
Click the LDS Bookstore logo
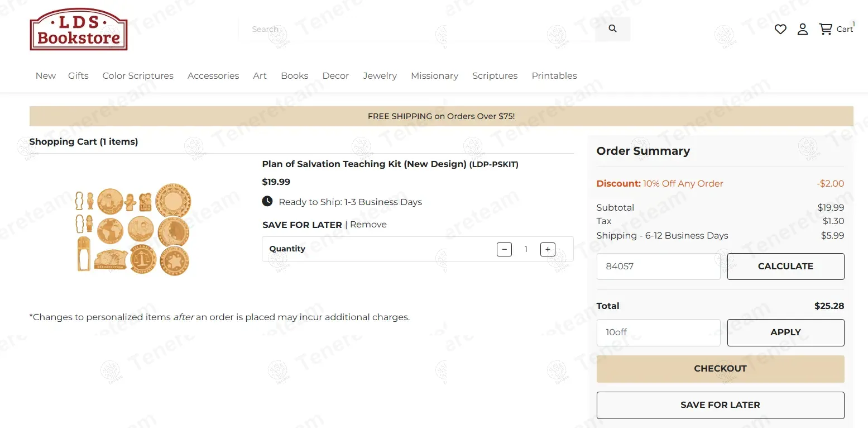pyautogui.click(x=79, y=29)
